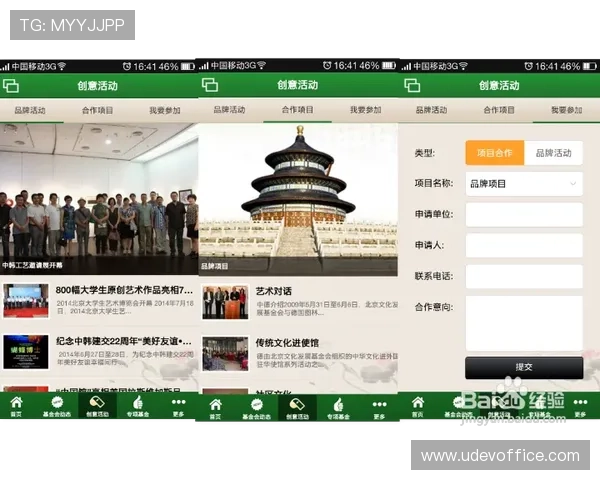This screenshot has height=480, width=600.
Task: Switch to 合作项目 tab on application form screen
Action: pos(499,110)
